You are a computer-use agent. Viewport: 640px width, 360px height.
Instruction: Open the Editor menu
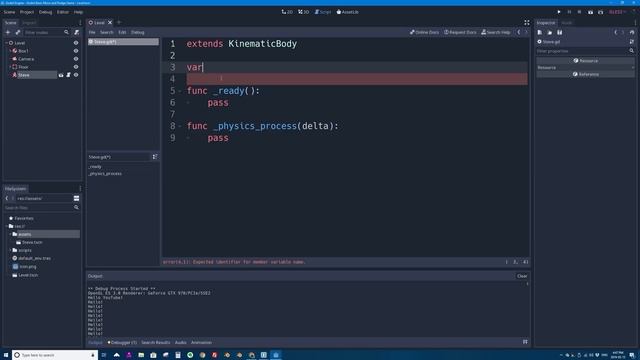(x=63, y=12)
